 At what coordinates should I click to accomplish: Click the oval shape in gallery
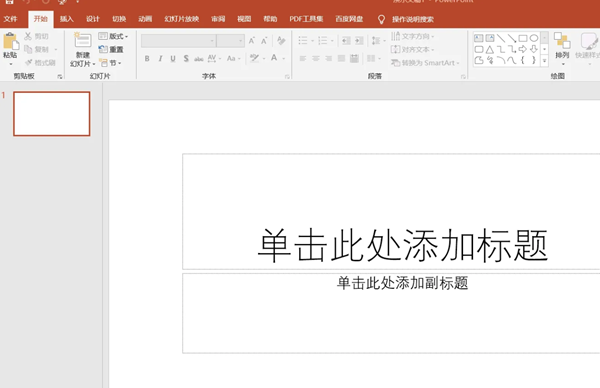(x=534, y=38)
